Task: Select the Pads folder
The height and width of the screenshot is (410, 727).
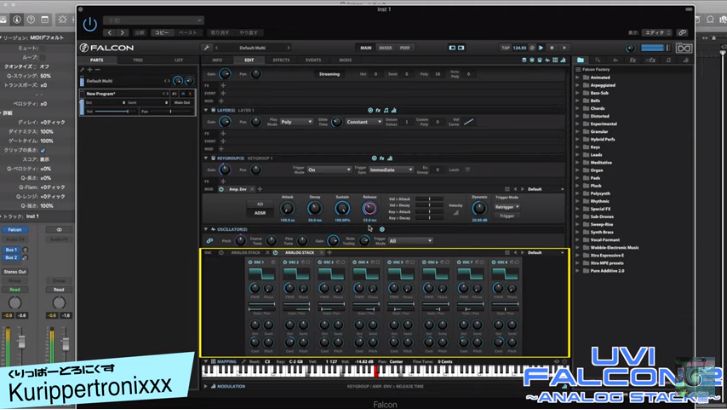Action: [595, 178]
